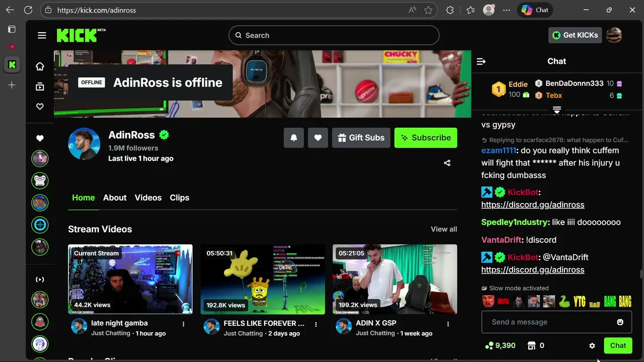Insert the green BANG emote
The height and width of the screenshot is (362, 644).
[x=610, y=301]
